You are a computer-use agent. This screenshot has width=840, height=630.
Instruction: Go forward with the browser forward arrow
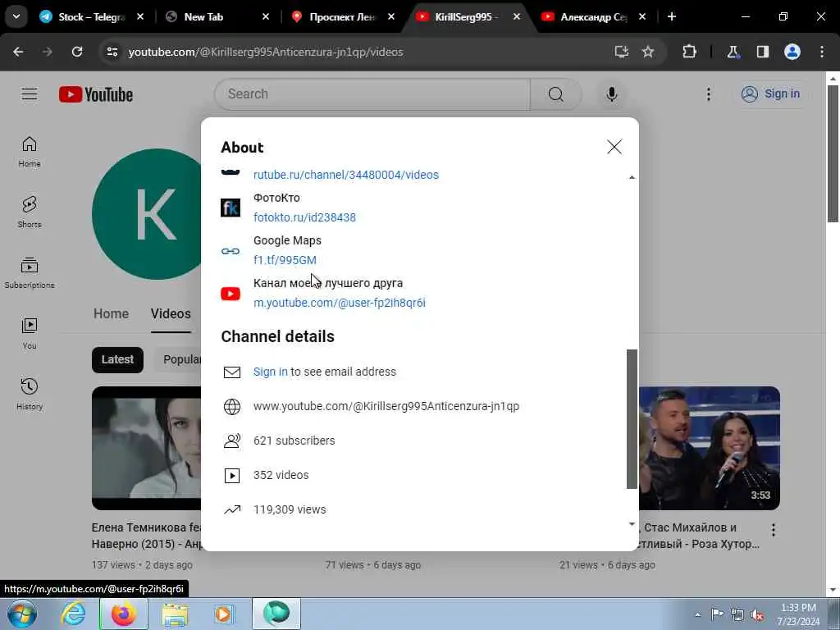pyautogui.click(x=48, y=52)
